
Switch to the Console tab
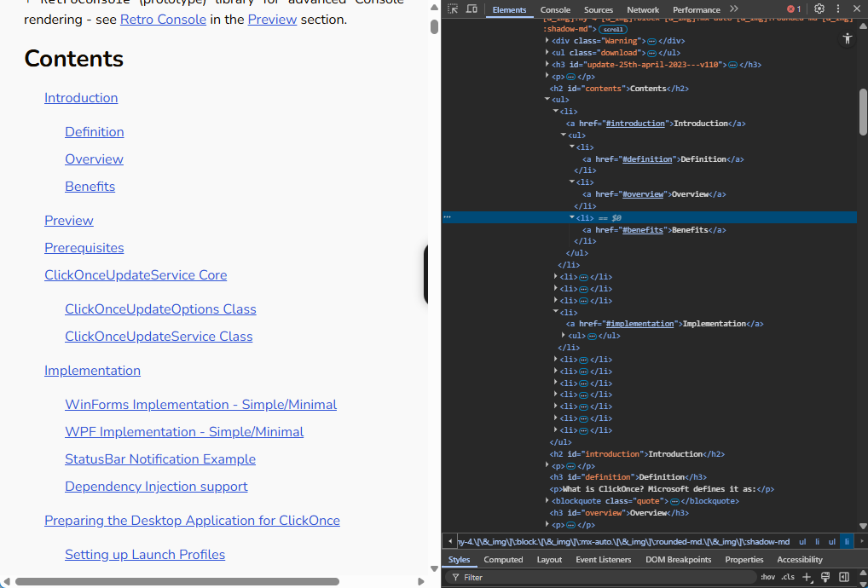pos(555,9)
